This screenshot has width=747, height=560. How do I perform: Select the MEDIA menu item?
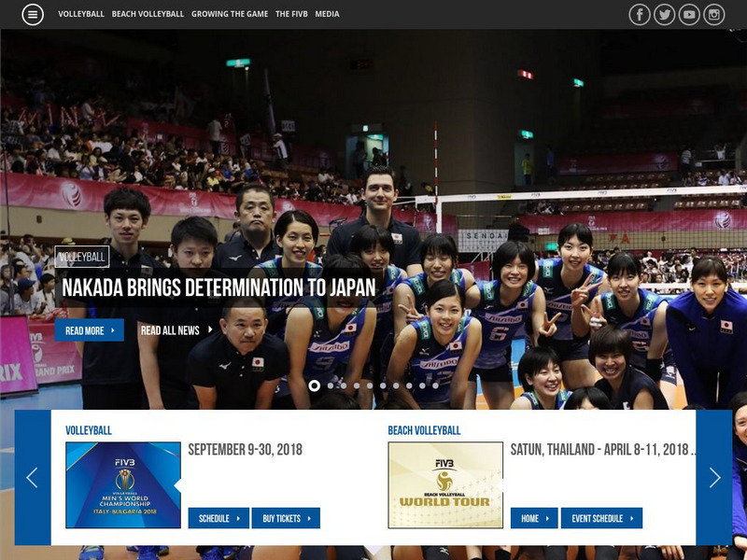[329, 14]
